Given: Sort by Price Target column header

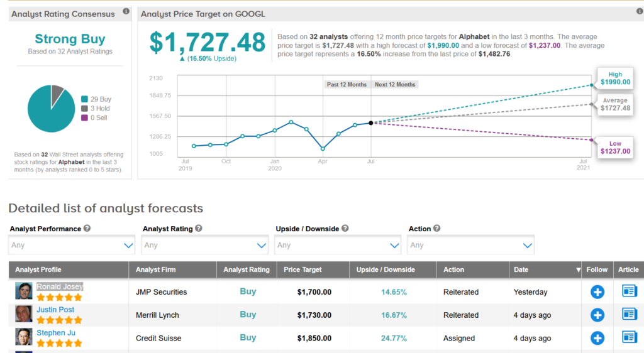Looking at the screenshot, I should point(303,269).
